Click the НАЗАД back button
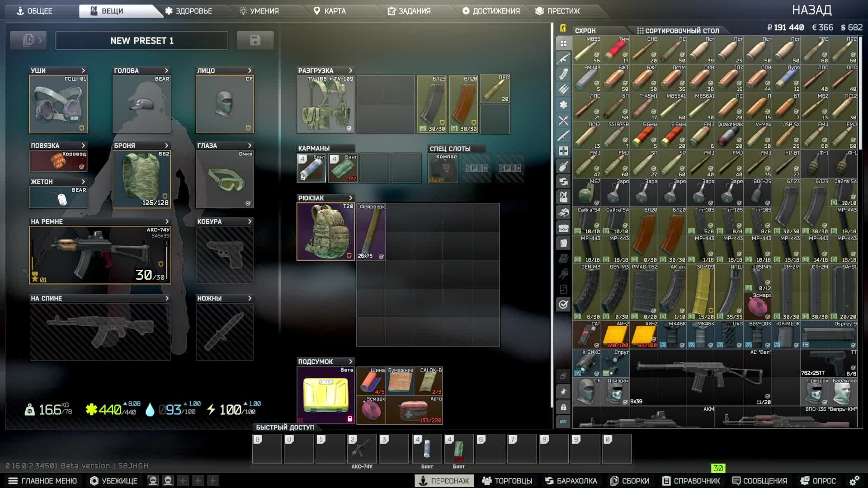The height and width of the screenshot is (488, 868). pyautogui.click(x=811, y=10)
